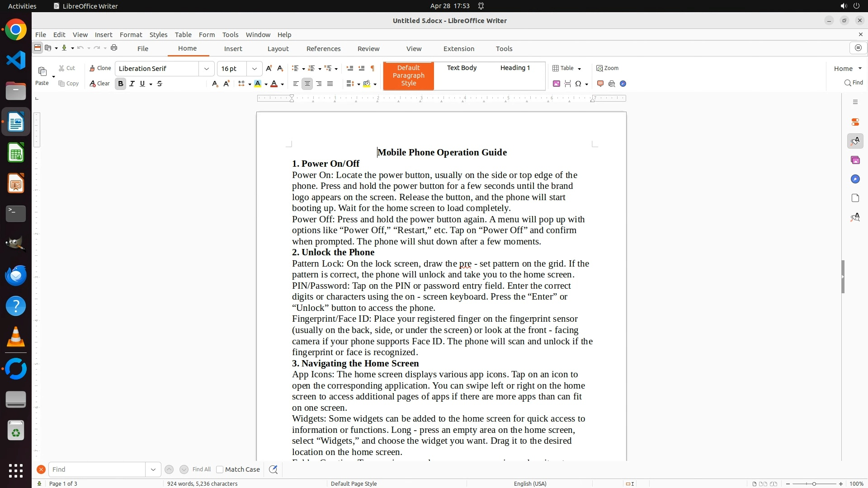Enable the Match Case checkbox

tap(220, 469)
